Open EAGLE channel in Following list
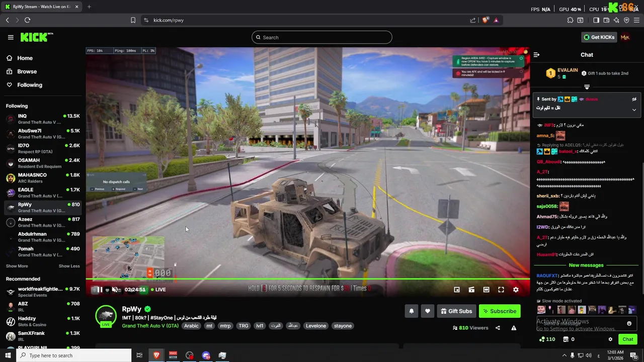644x362 pixels. 43,193
